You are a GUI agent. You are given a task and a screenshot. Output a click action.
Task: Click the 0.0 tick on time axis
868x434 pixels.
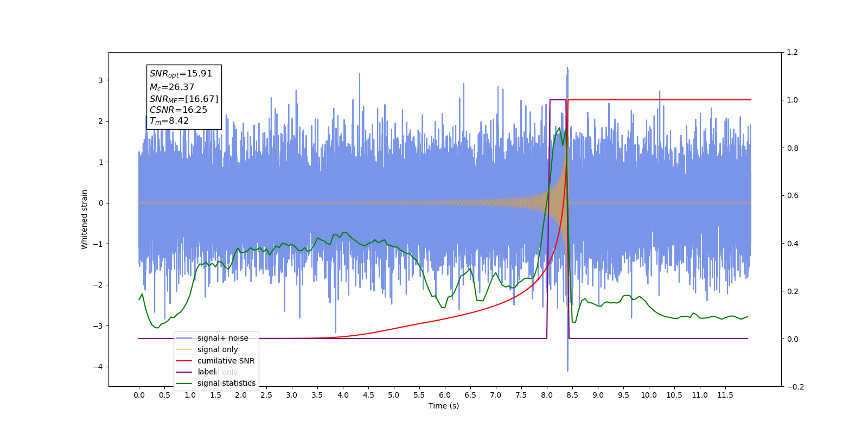139,395
